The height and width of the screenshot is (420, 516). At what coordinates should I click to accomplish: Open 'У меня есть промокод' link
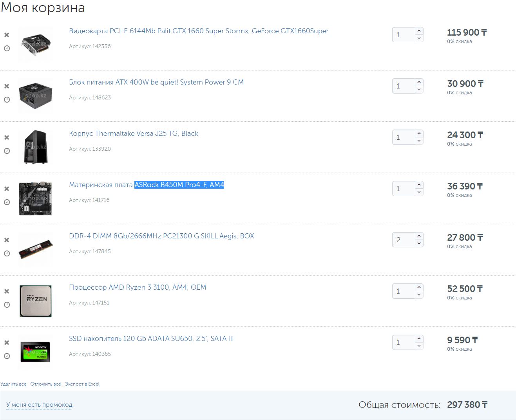coord(39,405)
